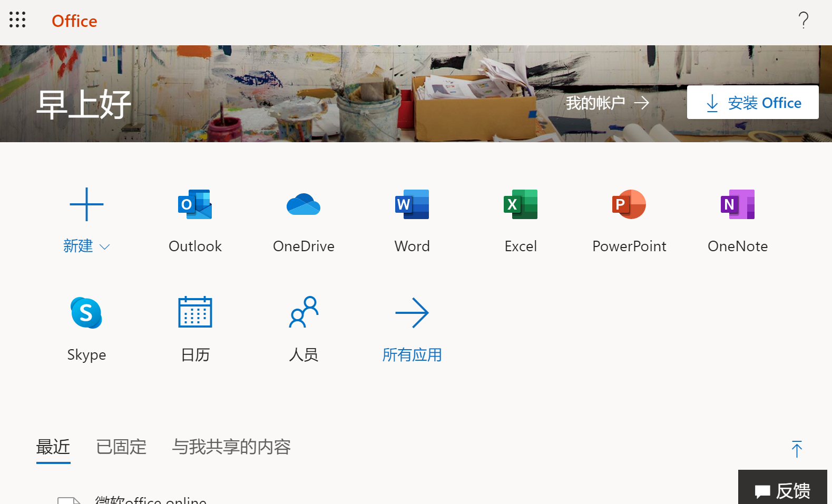Click the Install Office button (安装 Office)
The height and width of the screenshot is (504, 832).
752,102
